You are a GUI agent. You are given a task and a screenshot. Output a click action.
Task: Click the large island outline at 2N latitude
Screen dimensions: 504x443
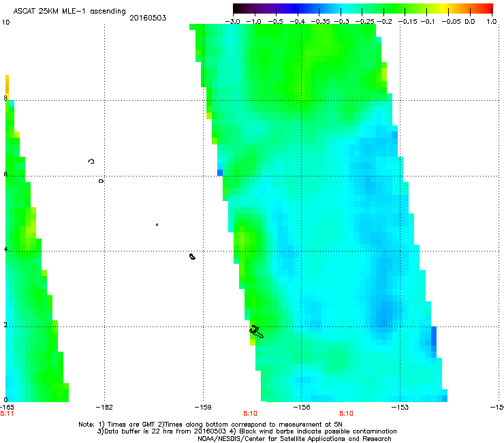256,332
